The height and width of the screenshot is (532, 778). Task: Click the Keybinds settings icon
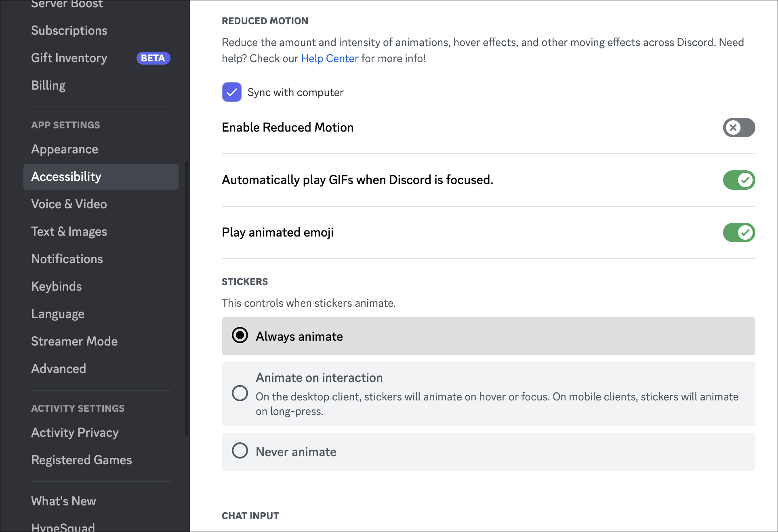coord(57,286)
